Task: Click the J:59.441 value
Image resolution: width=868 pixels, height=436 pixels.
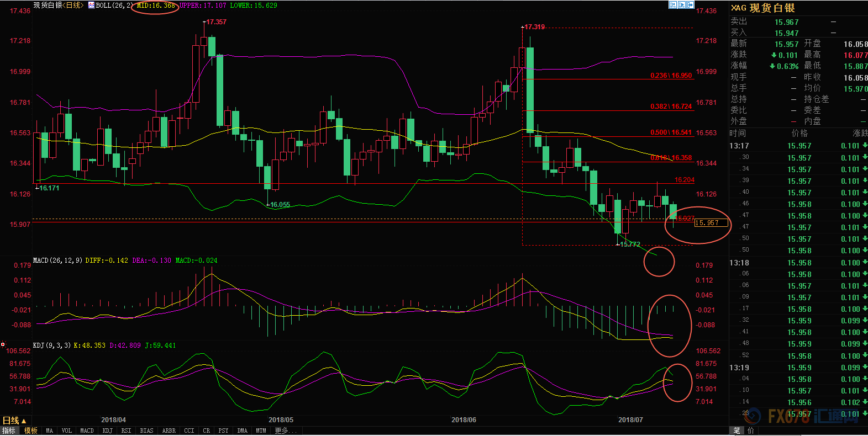Action: coord(160,345)
